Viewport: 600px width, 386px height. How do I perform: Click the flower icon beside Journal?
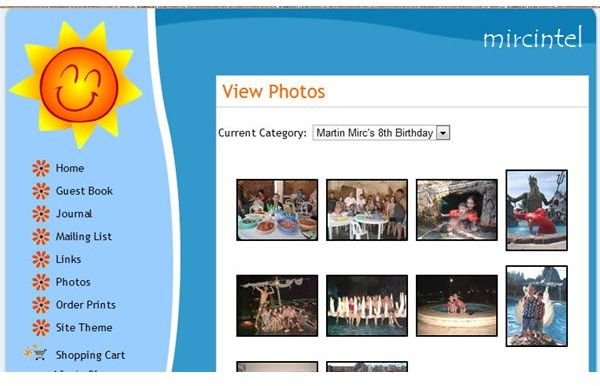coord(41,213)
